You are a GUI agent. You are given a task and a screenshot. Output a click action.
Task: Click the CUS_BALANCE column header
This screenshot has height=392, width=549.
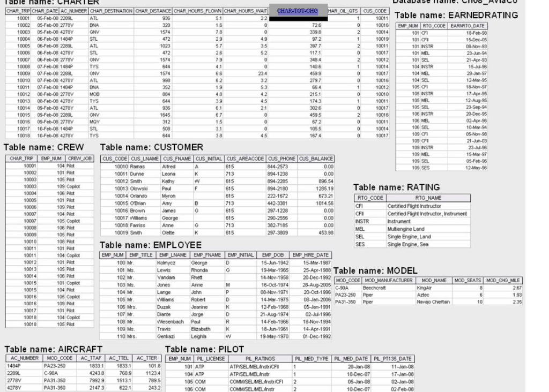point(316,159)
